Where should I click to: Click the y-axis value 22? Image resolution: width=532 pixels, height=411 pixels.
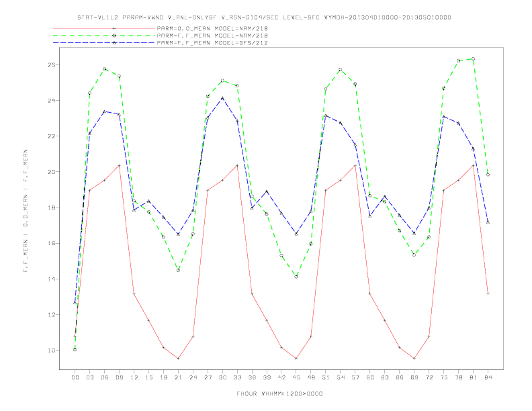pyautogui.click(x=52, y=136)
